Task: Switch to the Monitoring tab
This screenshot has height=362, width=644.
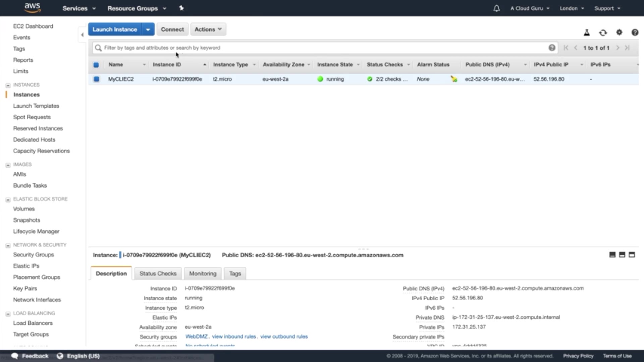Action: (x=203, y=274)
